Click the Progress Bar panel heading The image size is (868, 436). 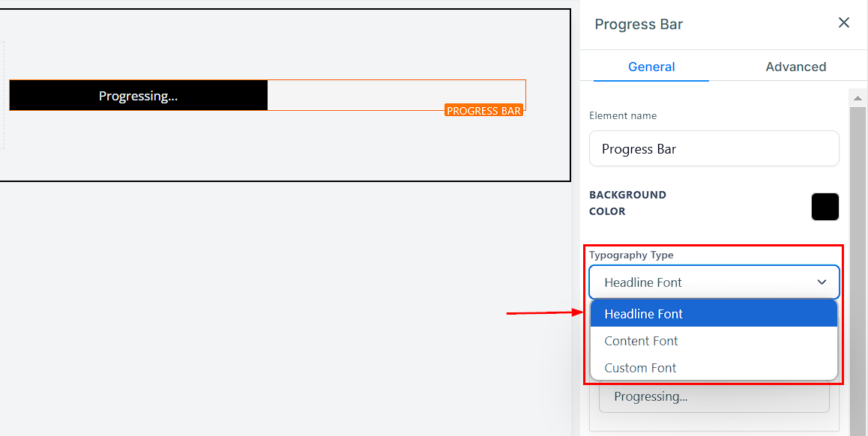pos(639,24)
